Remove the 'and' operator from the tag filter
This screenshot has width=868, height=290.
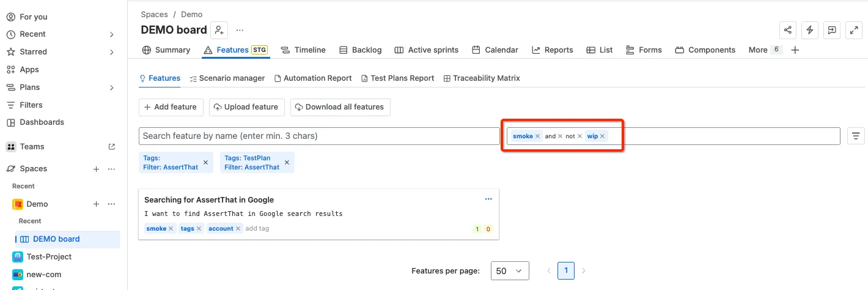click(x=560, y=136)
